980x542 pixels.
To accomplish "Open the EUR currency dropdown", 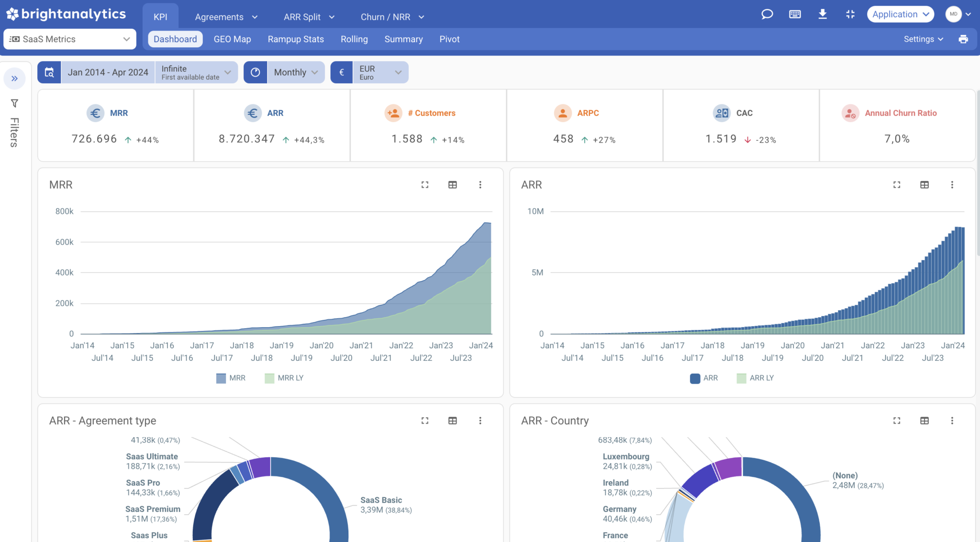I will pos(379,72).
